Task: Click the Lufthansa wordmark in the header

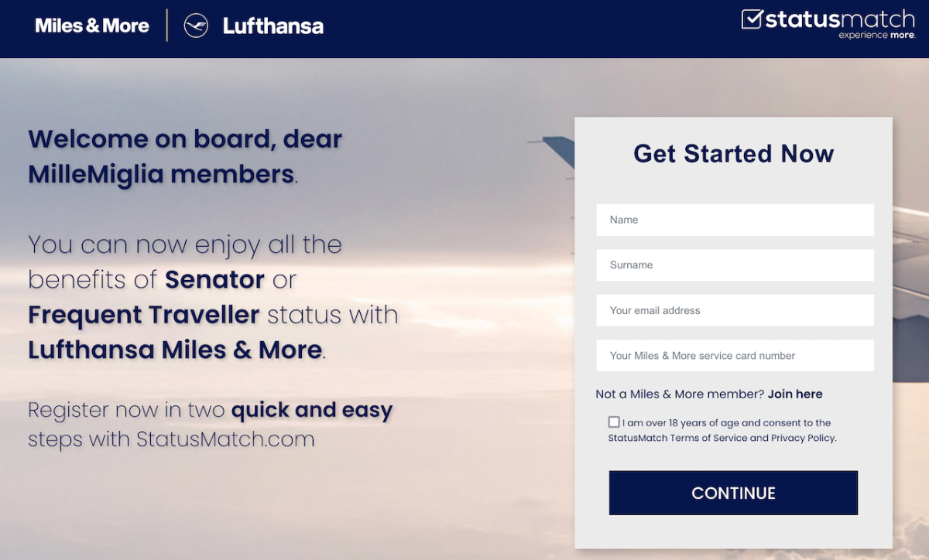Action: pyautogui.click(x=273, y=26)
